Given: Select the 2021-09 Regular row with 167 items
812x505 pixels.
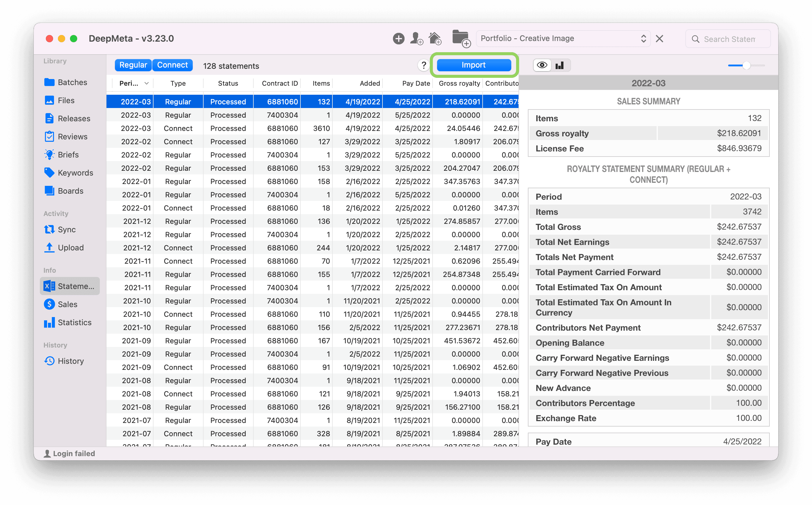Looking at the screenshot, I should pyautogui.click(x=312, y=341).
